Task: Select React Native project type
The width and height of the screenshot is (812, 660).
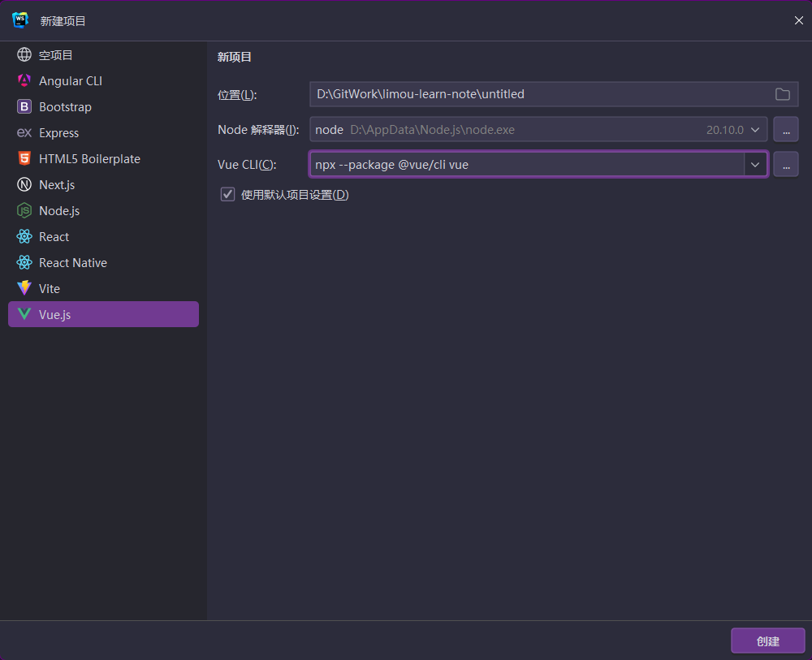Action: (73, 263)
